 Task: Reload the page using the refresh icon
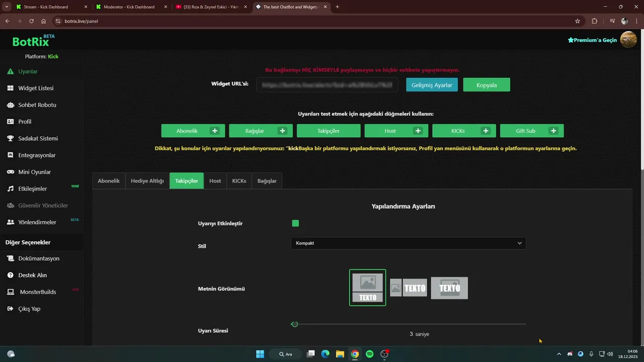click(x=31, y=21)
